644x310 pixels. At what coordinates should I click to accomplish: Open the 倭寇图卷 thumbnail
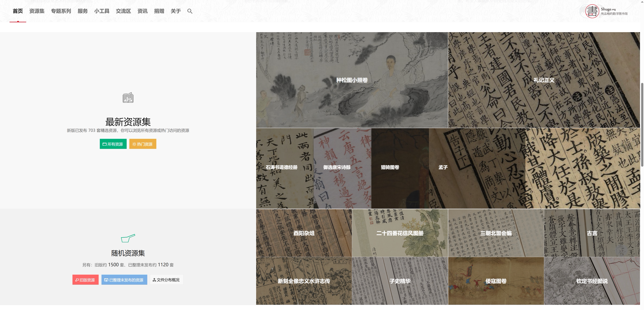pos(496,281)
